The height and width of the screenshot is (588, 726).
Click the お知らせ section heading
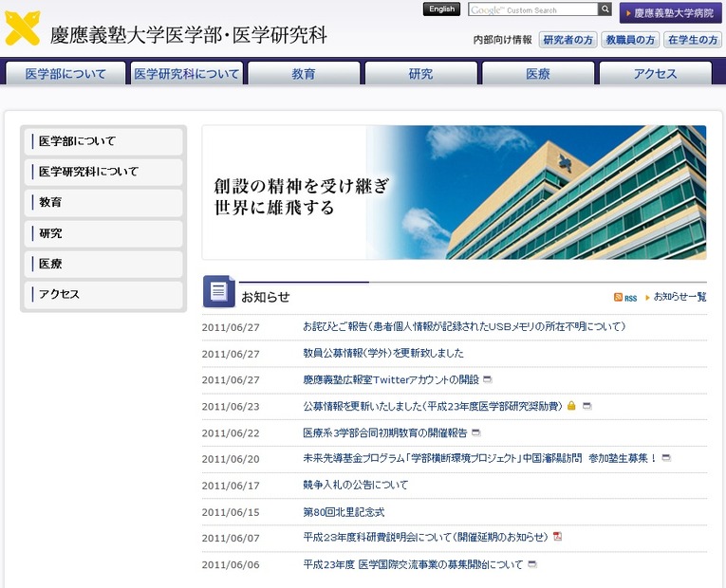[266, 297]
